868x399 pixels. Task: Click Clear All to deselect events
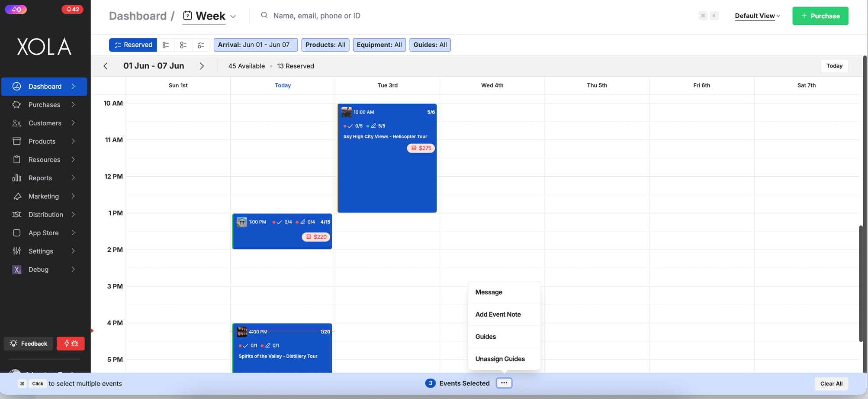pos(830,383)
